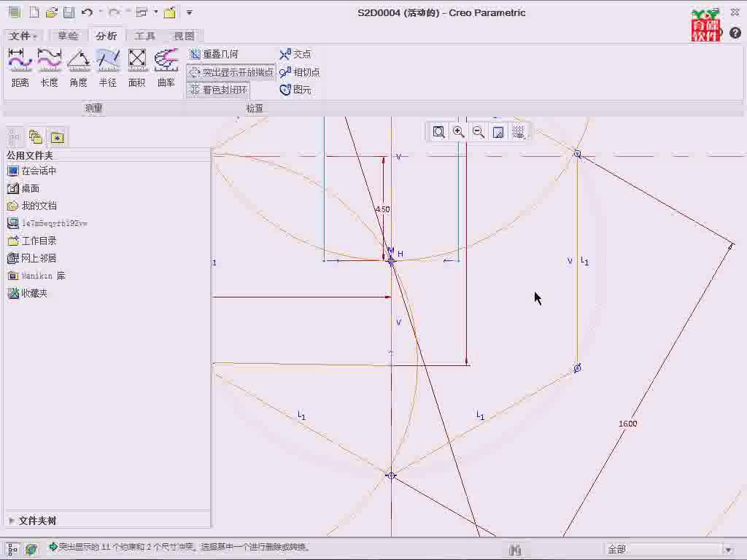747x560 pixels.
Task: Switch to the 草绘 tab
Action: [68, 36]
